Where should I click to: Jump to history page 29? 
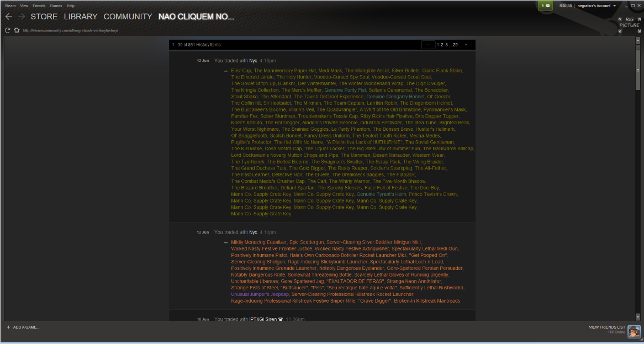455,45
